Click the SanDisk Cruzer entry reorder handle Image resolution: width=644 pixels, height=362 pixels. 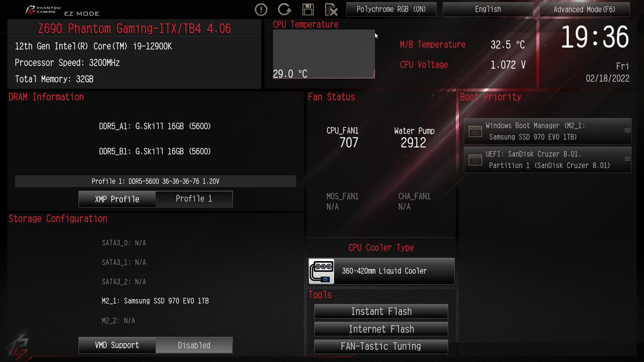627,159
